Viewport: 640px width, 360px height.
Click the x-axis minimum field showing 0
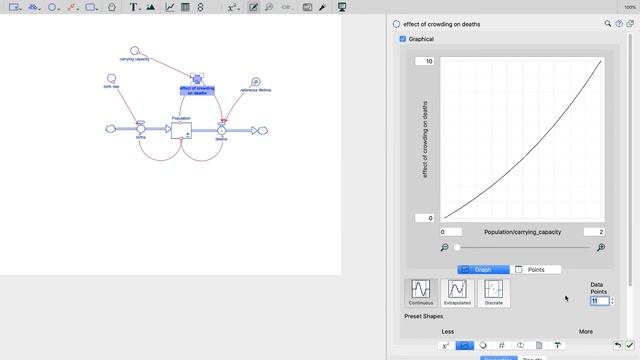(451, 232)
